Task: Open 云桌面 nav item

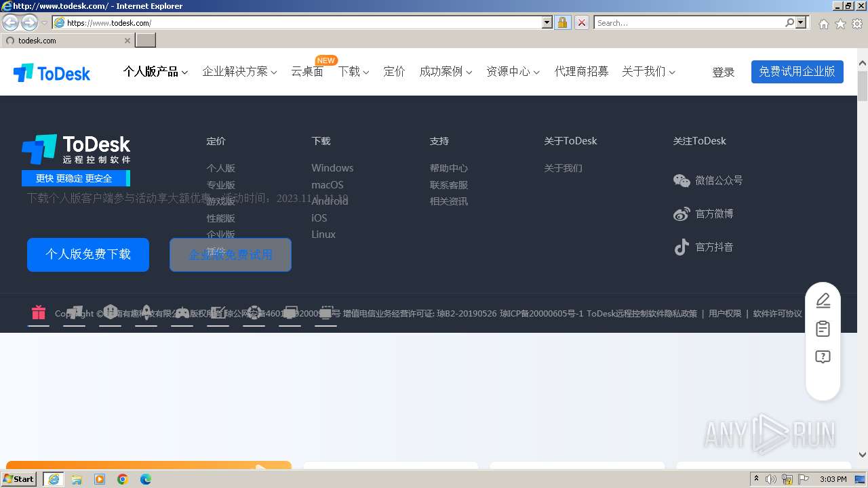Action: tap(307, 71)
